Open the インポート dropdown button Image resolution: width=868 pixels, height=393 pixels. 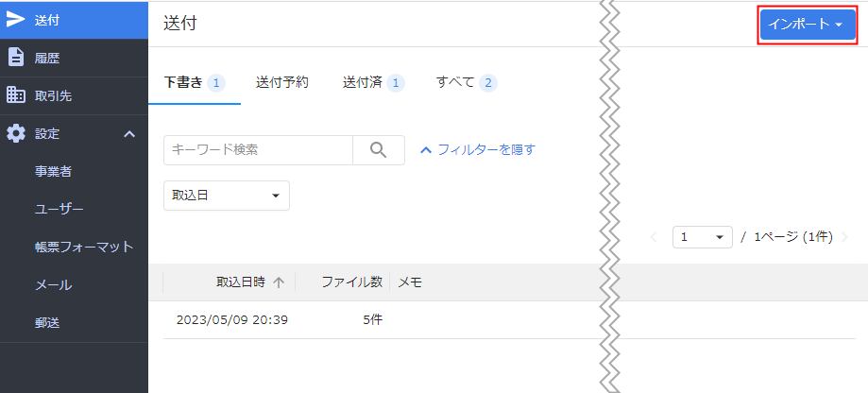808,25
